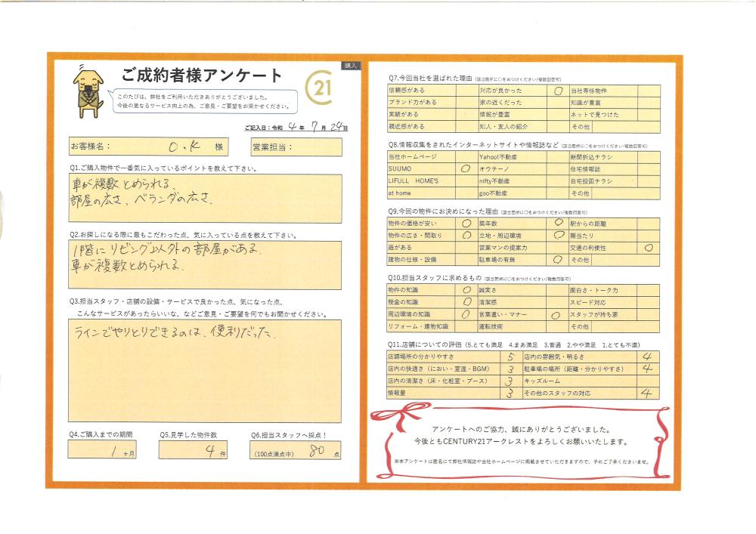Toggle the 駐車場の有無 checkbox in Q9
Screen dimensions: 756x534
pos(556,260)
